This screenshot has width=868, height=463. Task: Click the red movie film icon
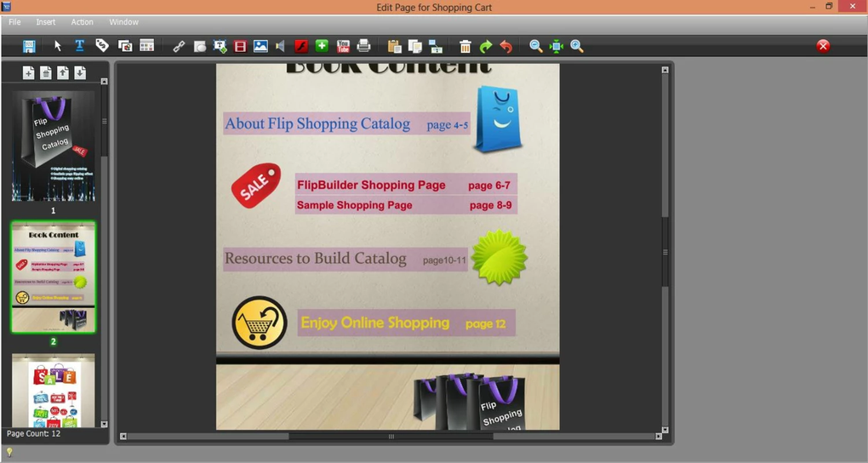tap(240, 47)
